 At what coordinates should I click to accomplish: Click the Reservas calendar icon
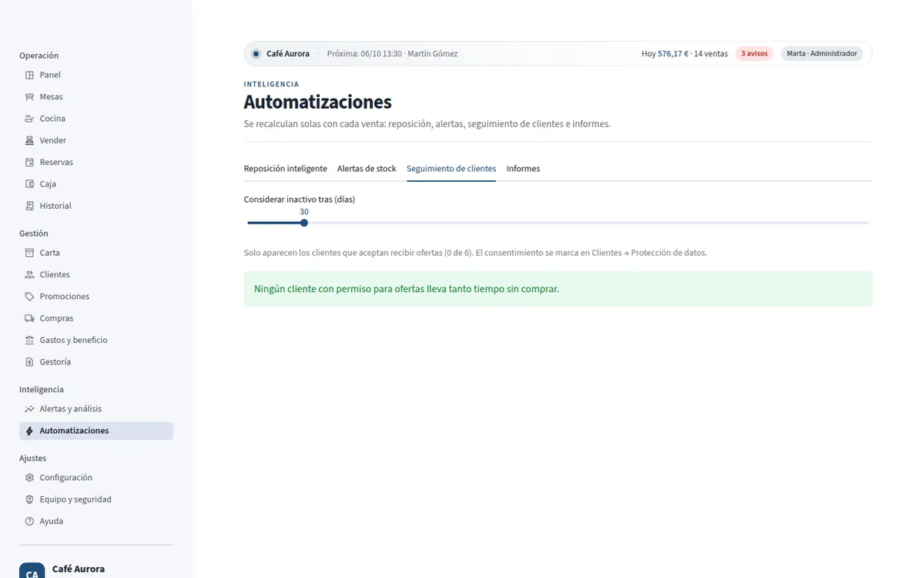click(29, 163)
